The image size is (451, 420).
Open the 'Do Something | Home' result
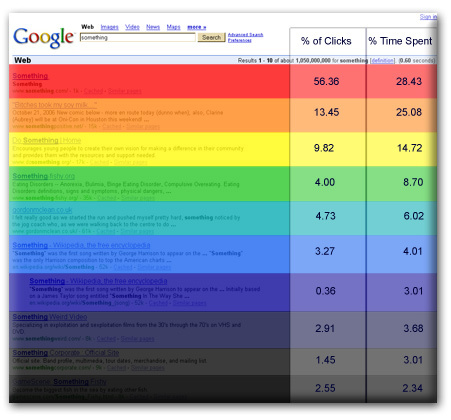pyautogui.click(x=47, y=140)
